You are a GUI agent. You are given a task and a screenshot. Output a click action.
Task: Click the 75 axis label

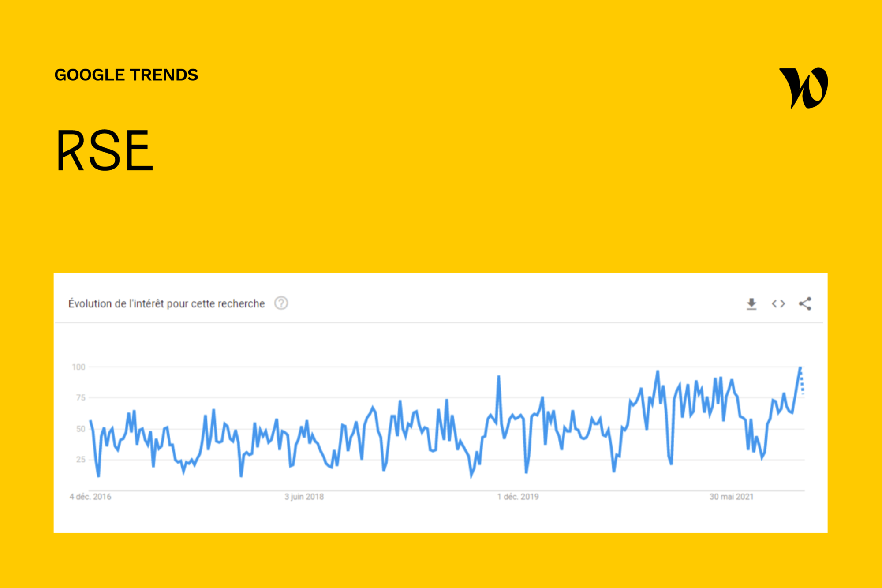pyautogui.click(x=81, y=398)
